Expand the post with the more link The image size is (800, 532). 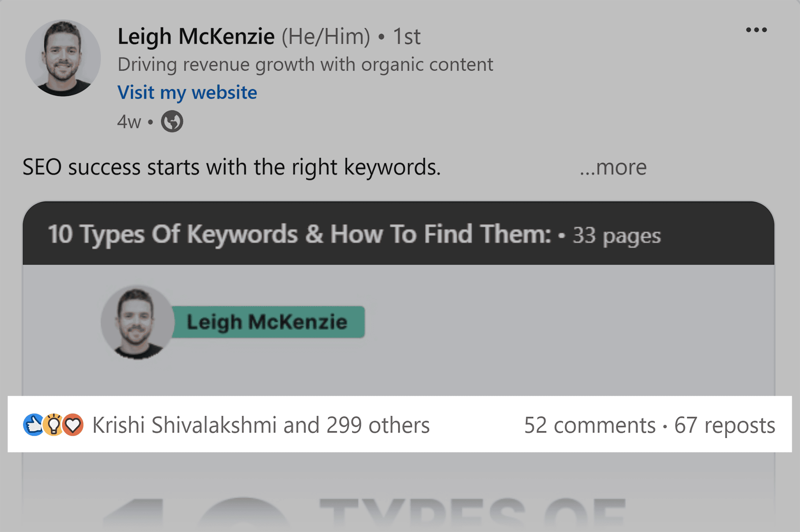pyautogui.click(x=613, y=167)
